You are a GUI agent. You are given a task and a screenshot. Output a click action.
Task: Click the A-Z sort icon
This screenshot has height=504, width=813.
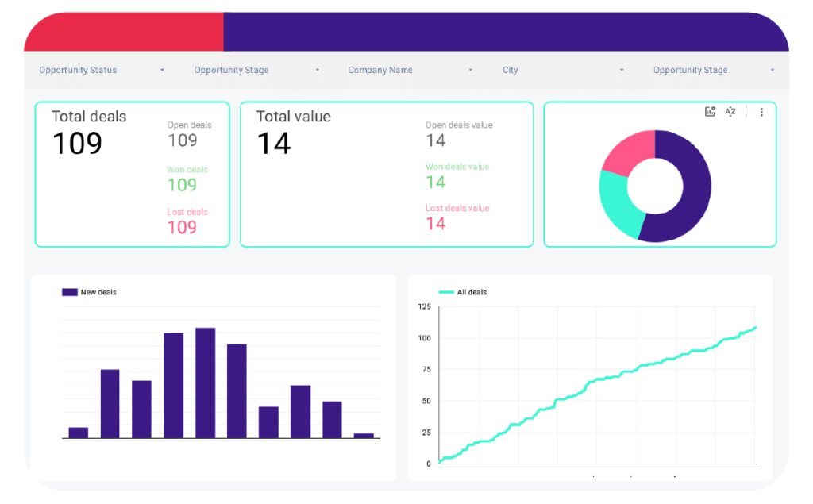(x=730, y=112)
